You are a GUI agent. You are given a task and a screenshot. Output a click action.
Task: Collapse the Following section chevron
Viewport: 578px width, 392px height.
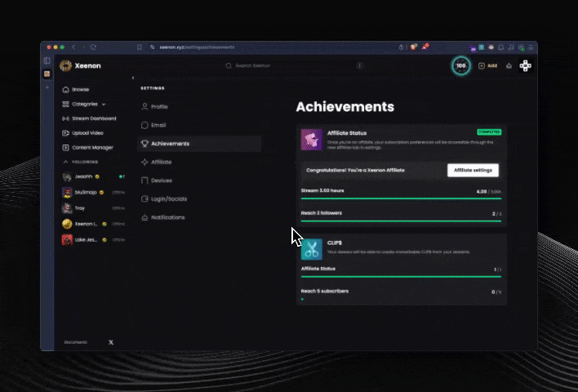[65, 162]
